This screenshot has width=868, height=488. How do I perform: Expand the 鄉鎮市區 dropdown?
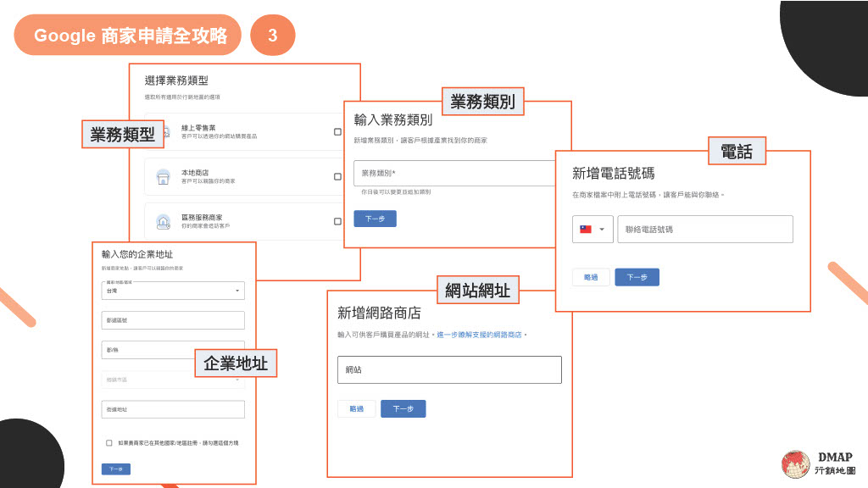(173, 380)
